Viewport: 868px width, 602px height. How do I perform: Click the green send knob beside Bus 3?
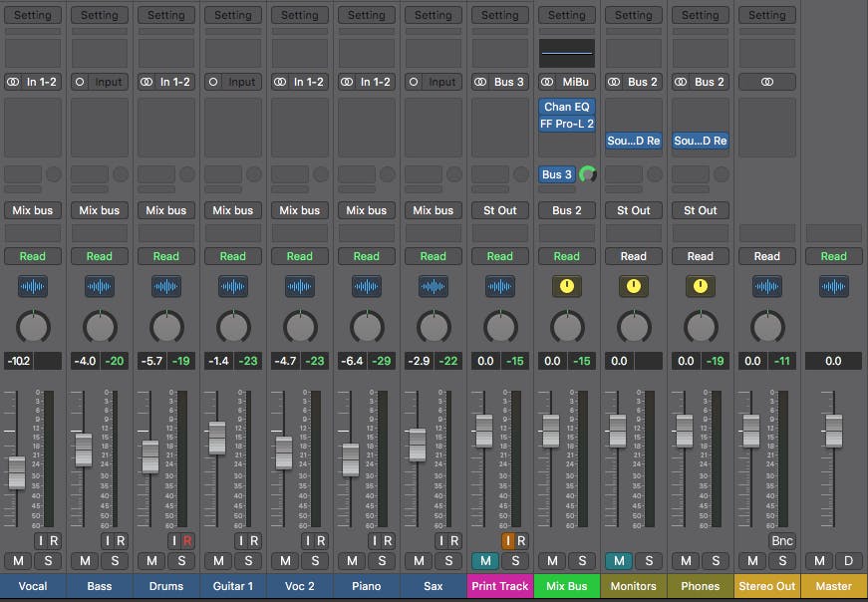click(588, 174)
